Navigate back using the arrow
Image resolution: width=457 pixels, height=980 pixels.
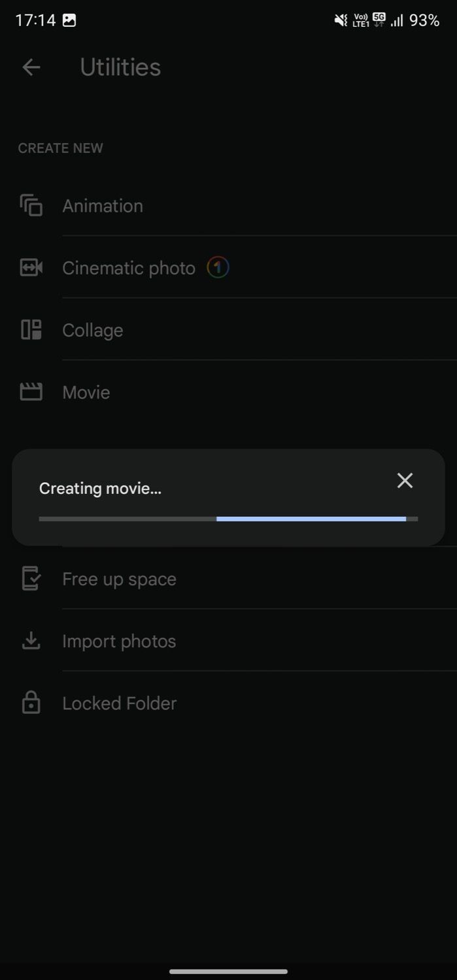(x=31, y=67)
